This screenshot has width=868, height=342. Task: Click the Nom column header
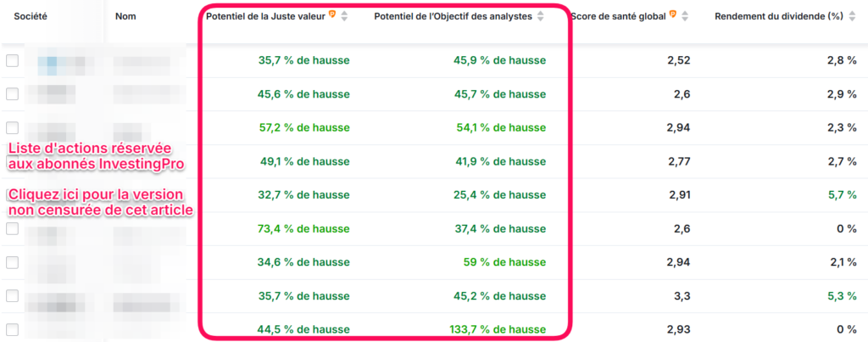(125, 16)
